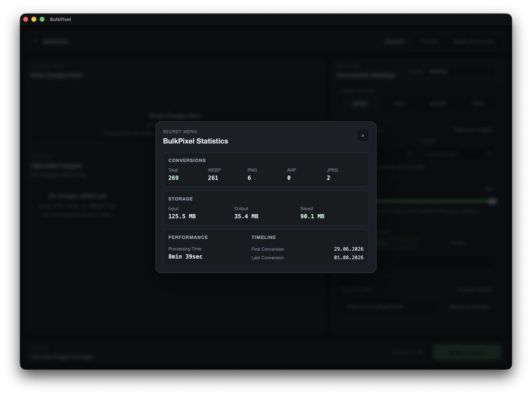Click the Saved value 90.1 MB
Image resolution: width=532 pixels, height=396 pixels.
(x=312, y=216)
